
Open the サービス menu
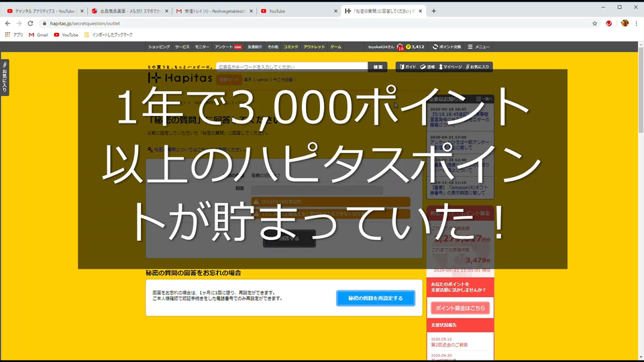[182, 47]
